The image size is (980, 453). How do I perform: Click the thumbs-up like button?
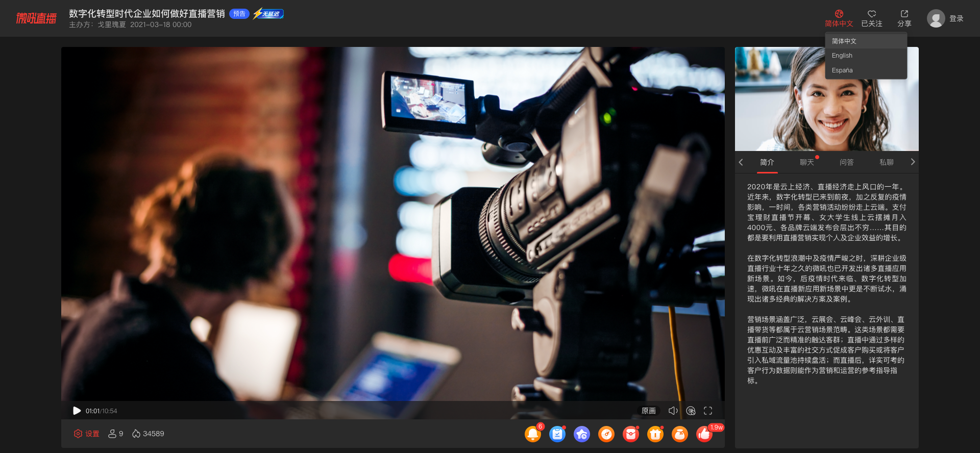pos(704,434)
